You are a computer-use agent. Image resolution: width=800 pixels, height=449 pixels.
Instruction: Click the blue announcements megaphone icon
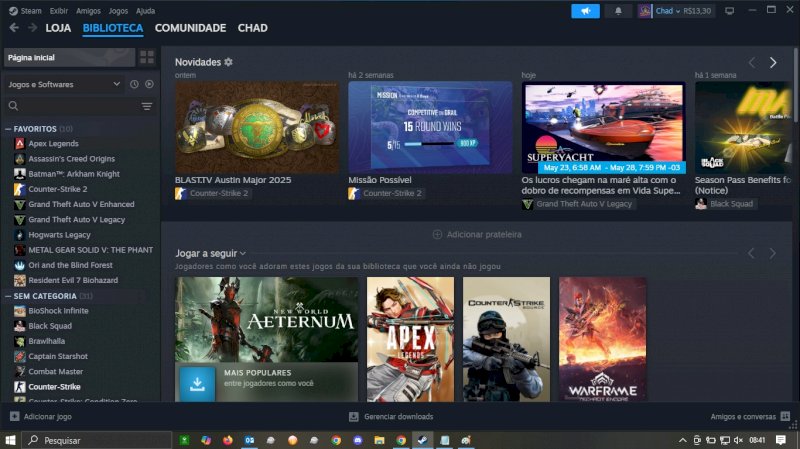585,11
